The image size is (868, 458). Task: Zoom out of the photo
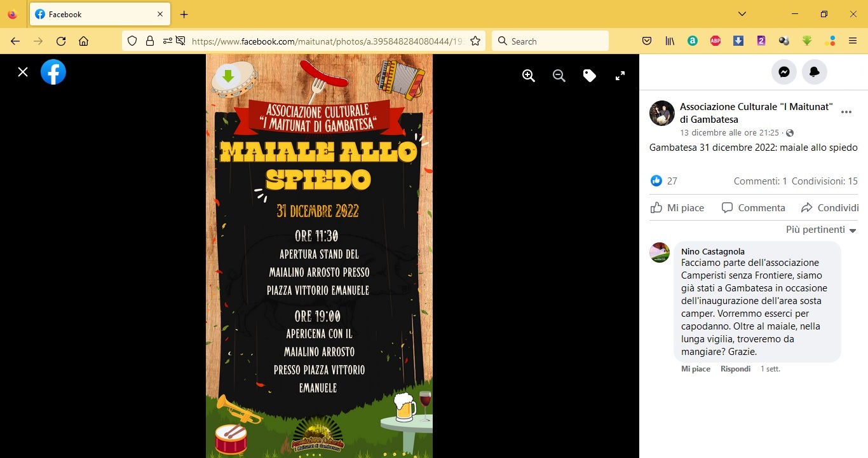(x=559, y=75)
